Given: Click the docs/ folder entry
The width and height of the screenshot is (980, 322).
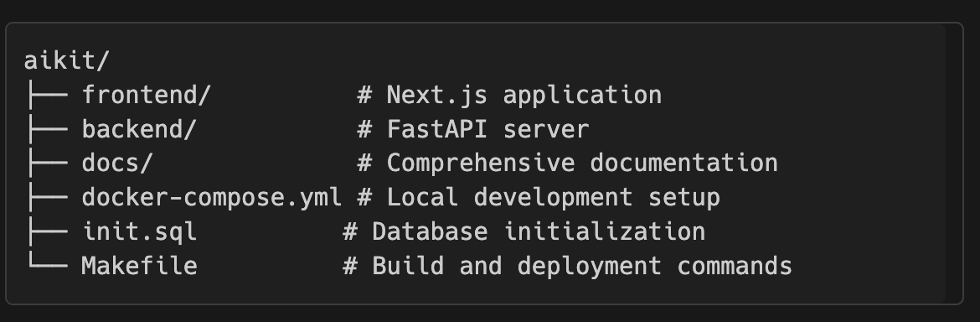Looking at the screenshot, I should click(x=117, y=164).
